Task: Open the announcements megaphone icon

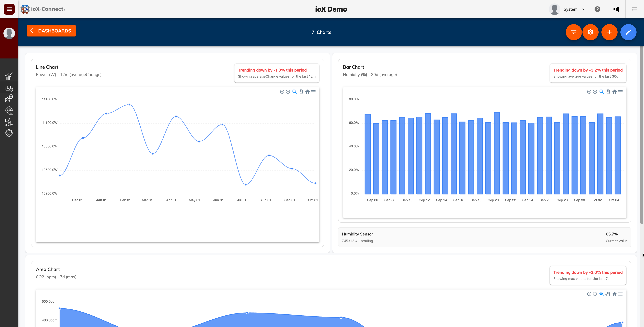Action: (616, 9)
